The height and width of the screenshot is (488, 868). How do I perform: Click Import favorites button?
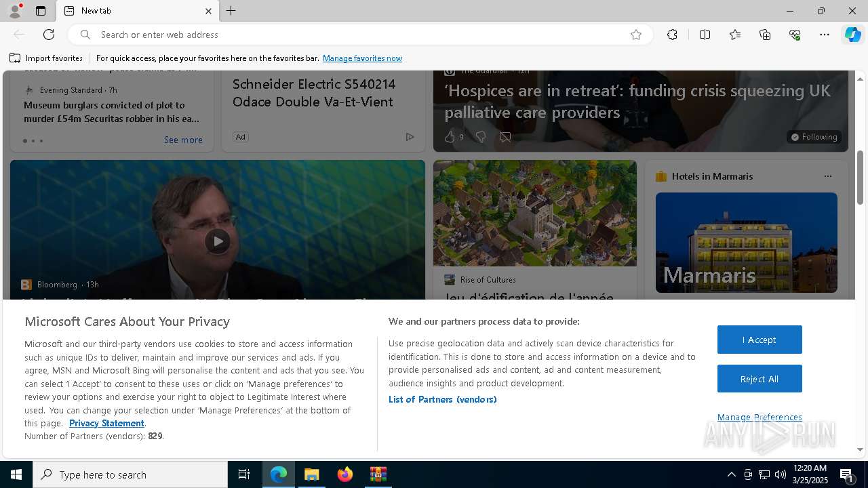point(46,58)
